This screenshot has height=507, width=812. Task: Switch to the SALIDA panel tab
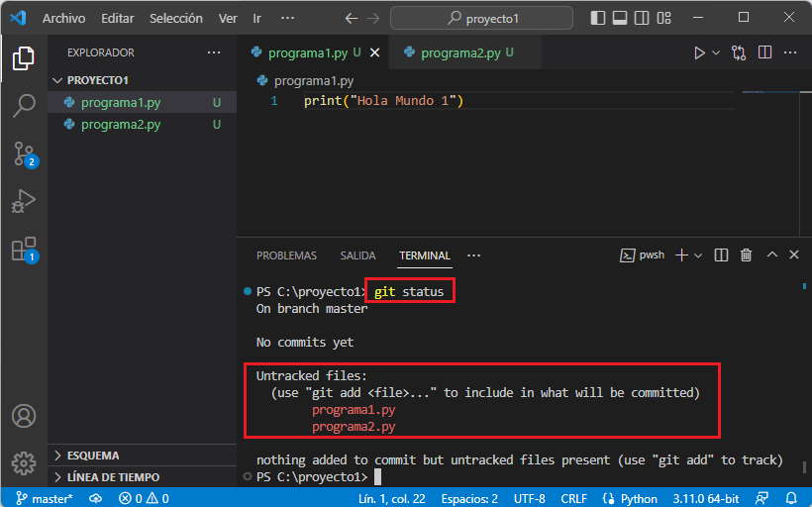pos(357,255)
